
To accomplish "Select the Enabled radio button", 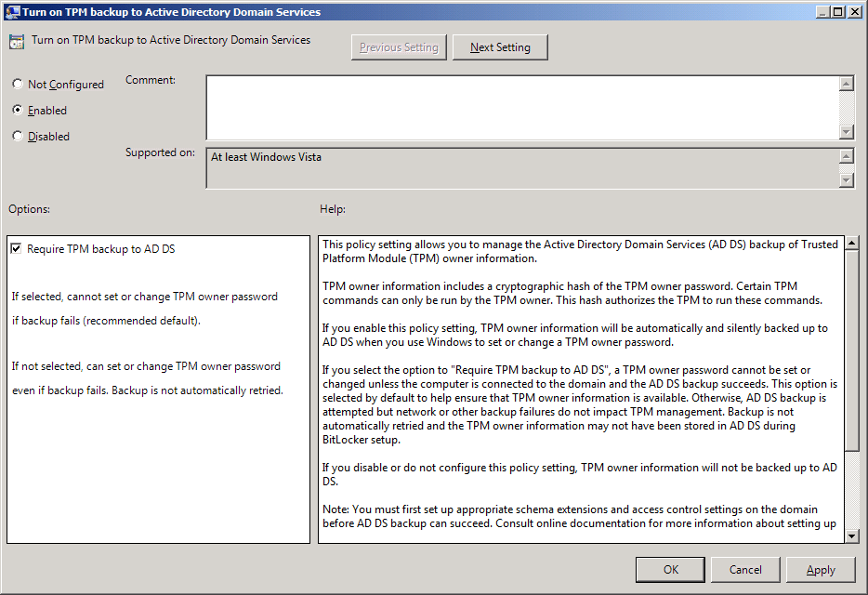I will tap(17, 110).
